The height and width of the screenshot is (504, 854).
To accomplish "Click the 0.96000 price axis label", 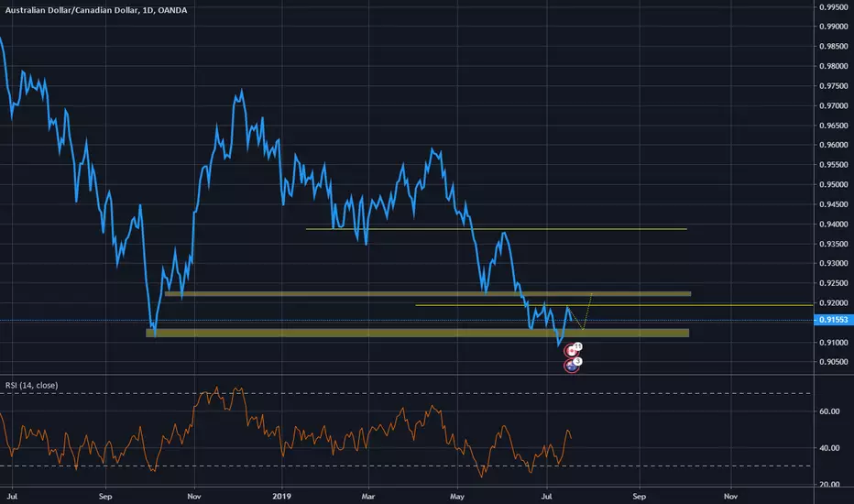I will [x=833, y=145].
